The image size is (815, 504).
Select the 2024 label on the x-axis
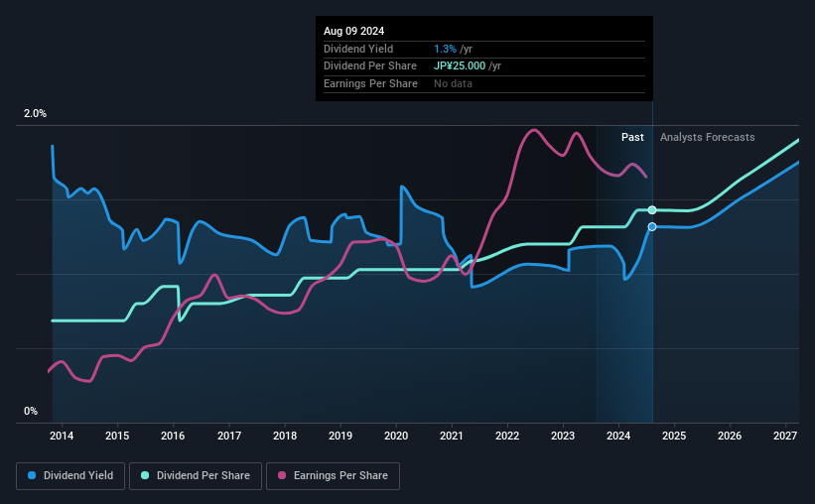point(618,436)
